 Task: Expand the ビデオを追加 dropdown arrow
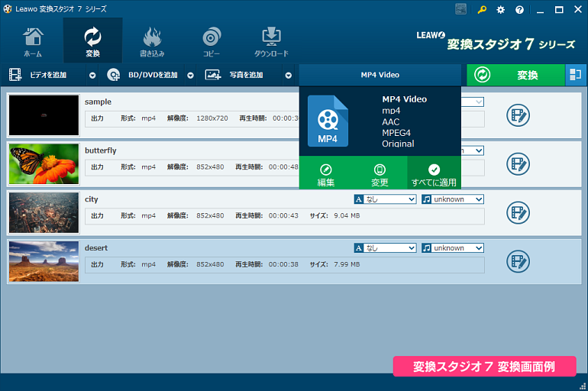[x=92, y=76]
